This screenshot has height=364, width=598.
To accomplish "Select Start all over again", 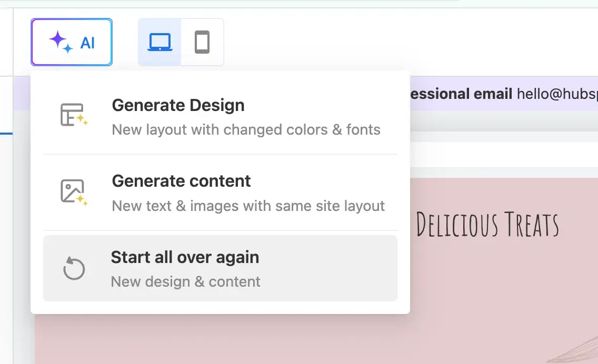I will 185,257.
